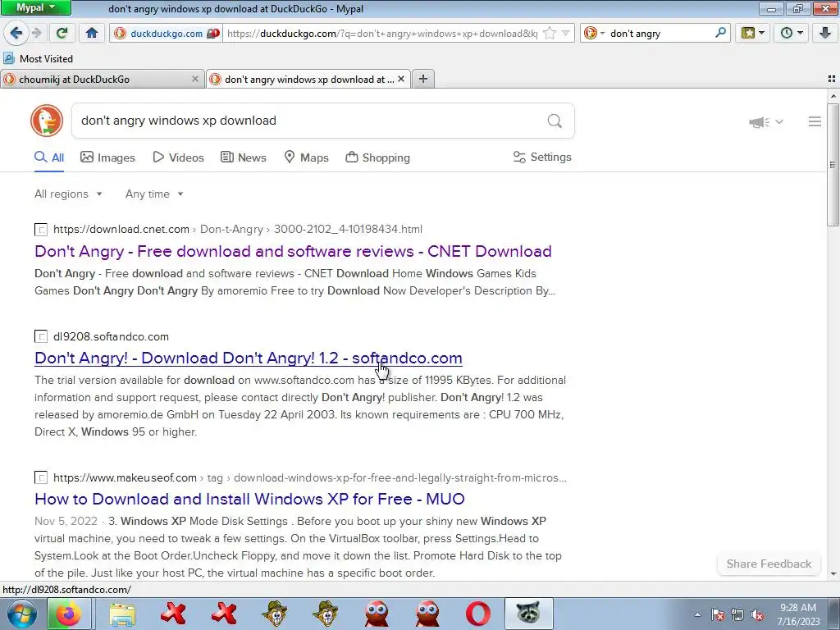The width and height of the screenshot is (840, 630).
Task: Submit search with the page magnifier icon
Action: 555,121
